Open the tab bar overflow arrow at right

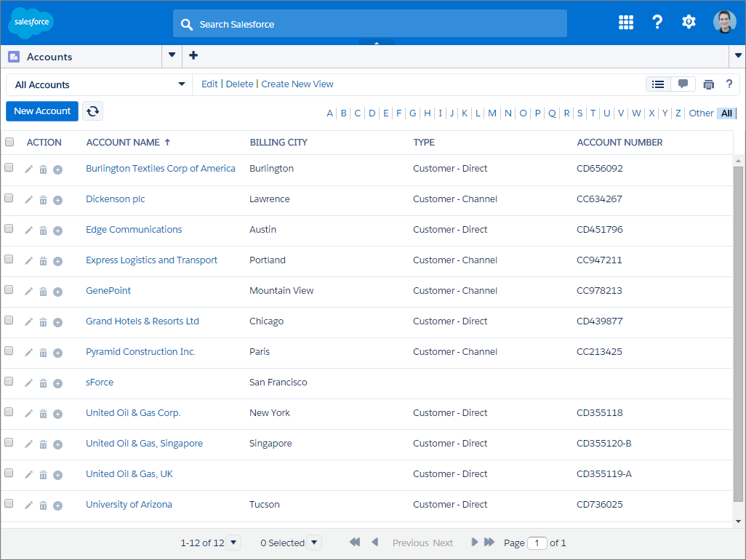(738, 56)
